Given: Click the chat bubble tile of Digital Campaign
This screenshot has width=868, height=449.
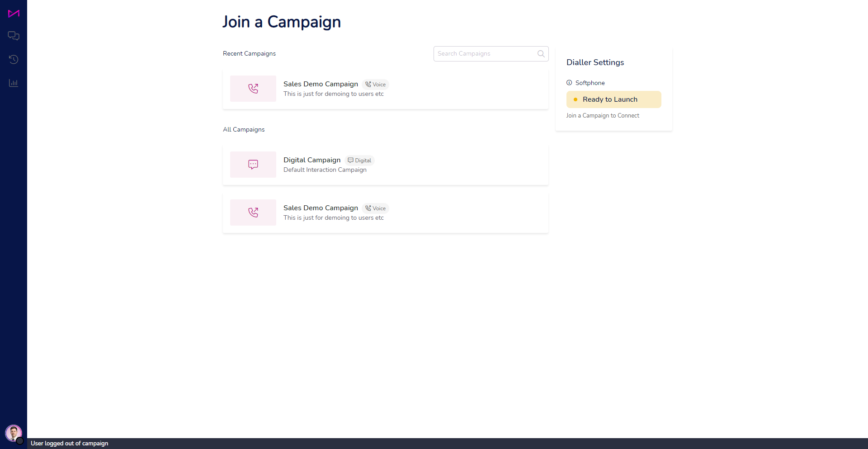Looking at the screenshot, I should point(253,165).
